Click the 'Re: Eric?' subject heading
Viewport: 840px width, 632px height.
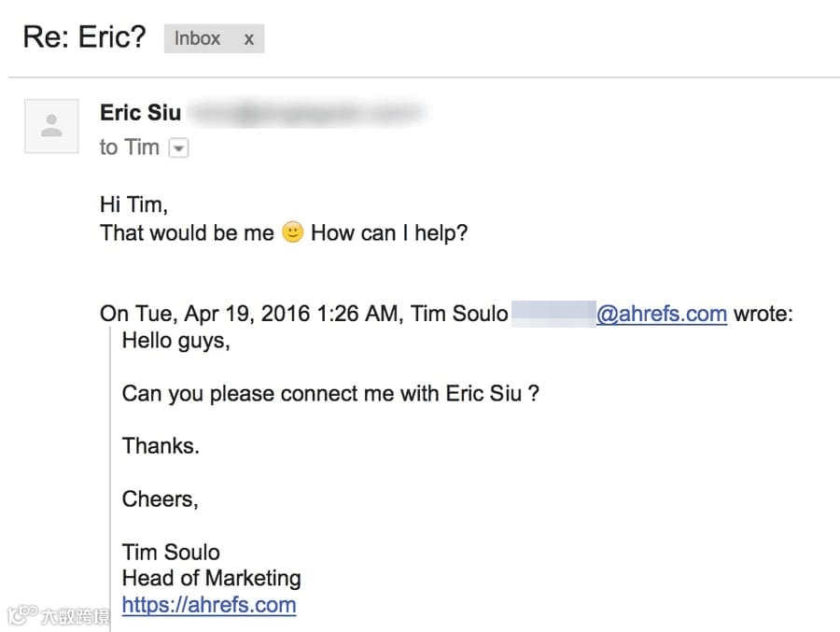[84, 38]
